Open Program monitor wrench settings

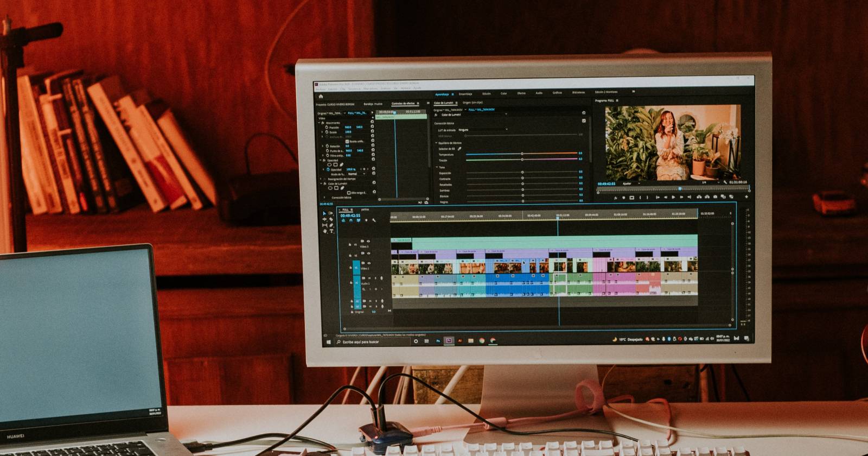(x=725, y=182)
